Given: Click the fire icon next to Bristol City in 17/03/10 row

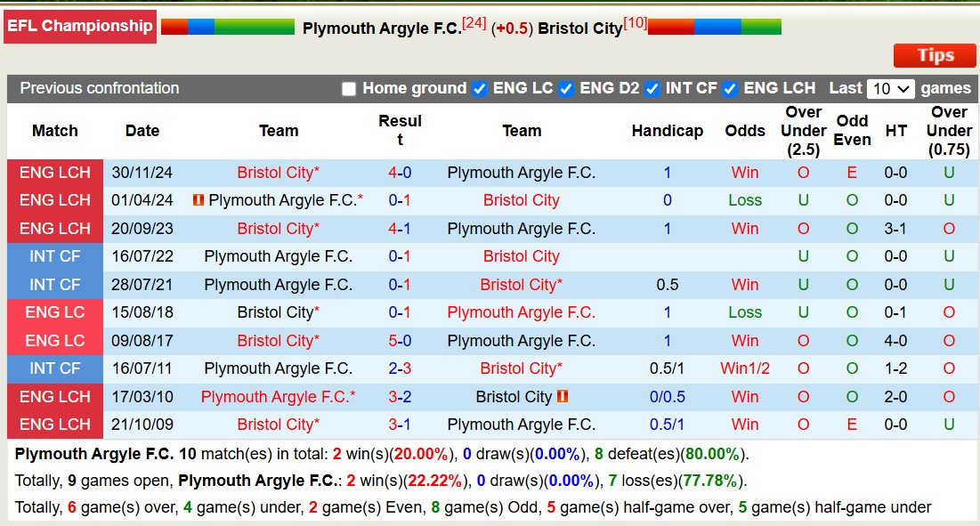Looking at the screenshot, I should coord(563,397).
